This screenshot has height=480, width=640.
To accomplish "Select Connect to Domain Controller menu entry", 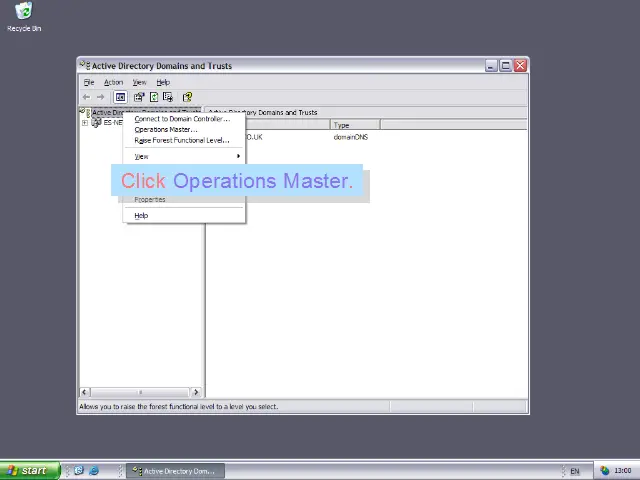I will [182, 119].
